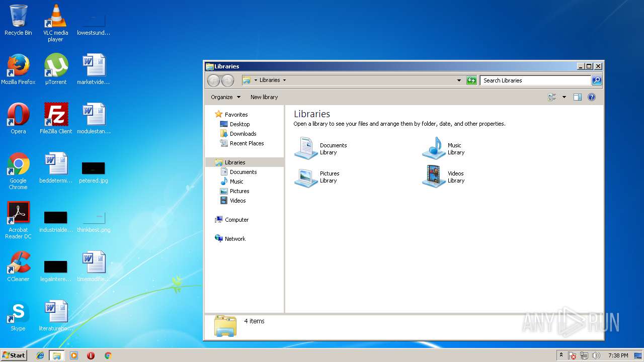Click the Forward navigation arrow in Explorer
The image size is (644, 362).
[x=227, y=80]
